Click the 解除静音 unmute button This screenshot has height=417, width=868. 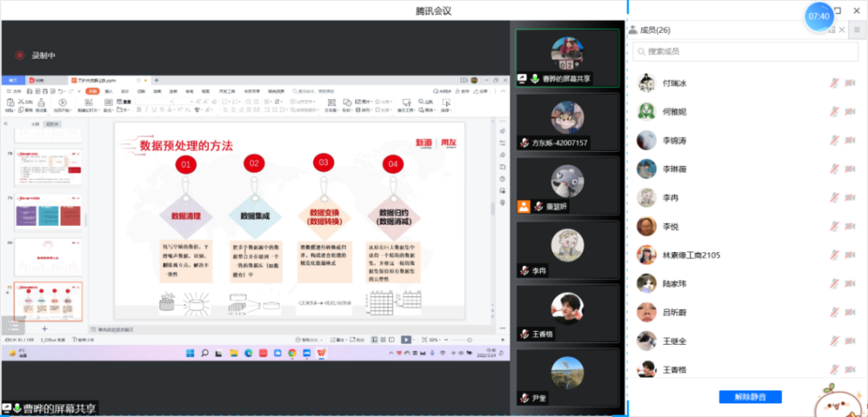(x=750, y=397)
